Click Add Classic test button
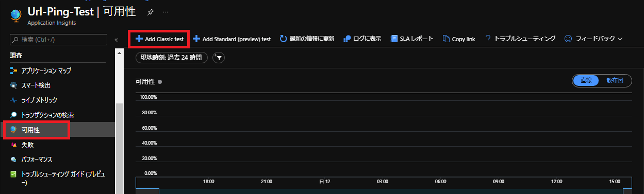 point(159,39)
